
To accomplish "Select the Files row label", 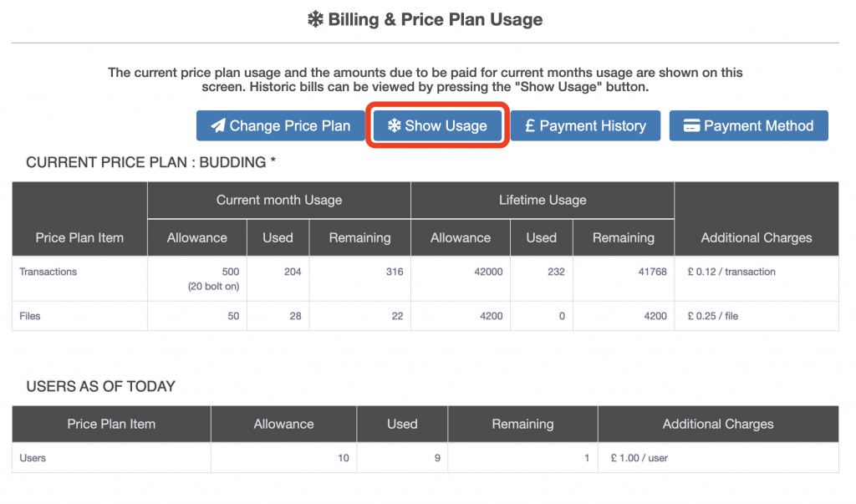I will [30, 316].
